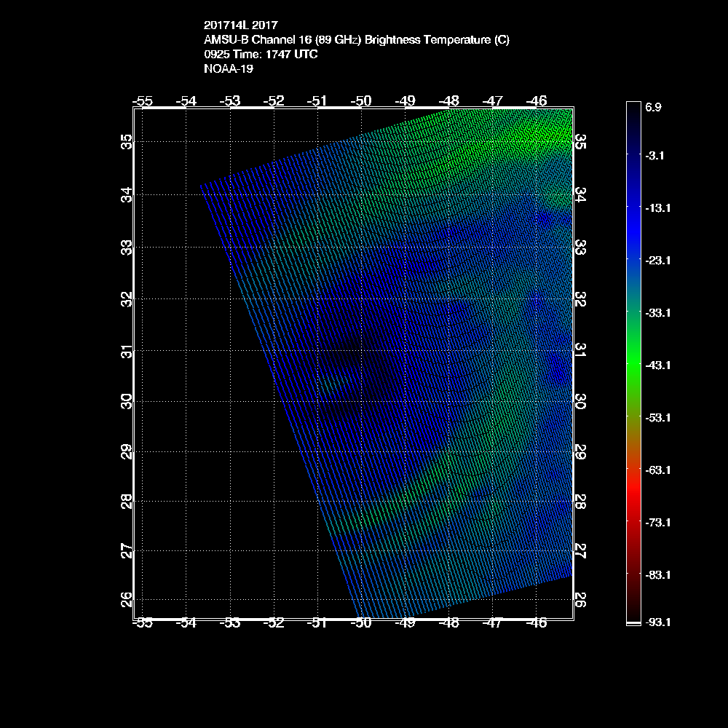Click the 6.9 value on the color scale
This screenshot has width=728, height=728.
coord(653,107)
